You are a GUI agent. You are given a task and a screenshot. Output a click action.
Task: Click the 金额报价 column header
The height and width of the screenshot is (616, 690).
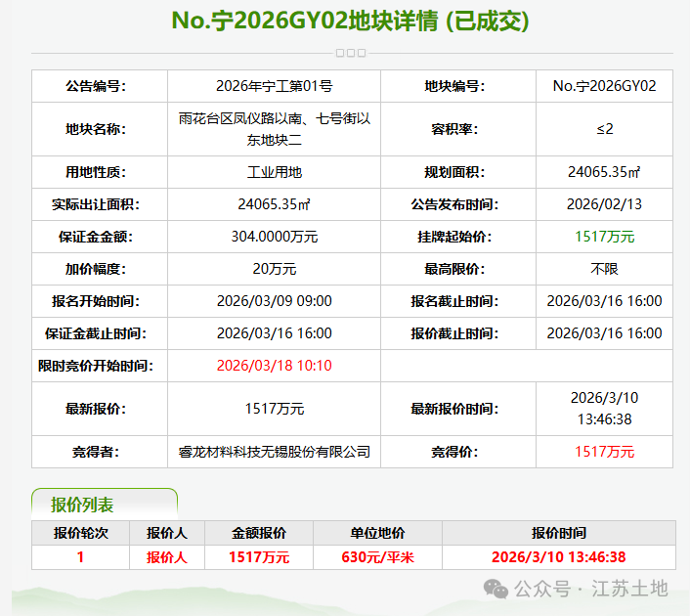click(259, 533)
